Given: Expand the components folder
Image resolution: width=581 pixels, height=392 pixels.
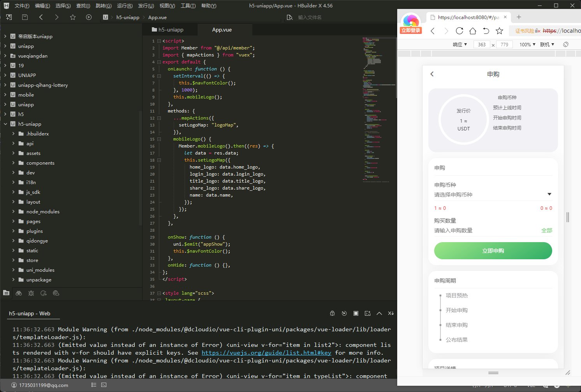Looking at the screenshot, I should click(14, 163).
